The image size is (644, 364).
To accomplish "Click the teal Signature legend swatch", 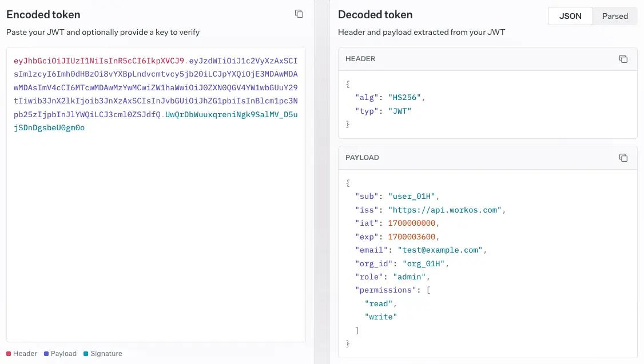I will (86, 353).
